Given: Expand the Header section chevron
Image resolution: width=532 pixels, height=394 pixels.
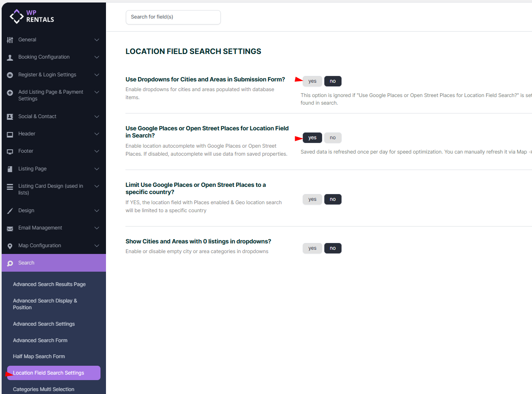Looking at the screenshot, I should click(97, 134).
